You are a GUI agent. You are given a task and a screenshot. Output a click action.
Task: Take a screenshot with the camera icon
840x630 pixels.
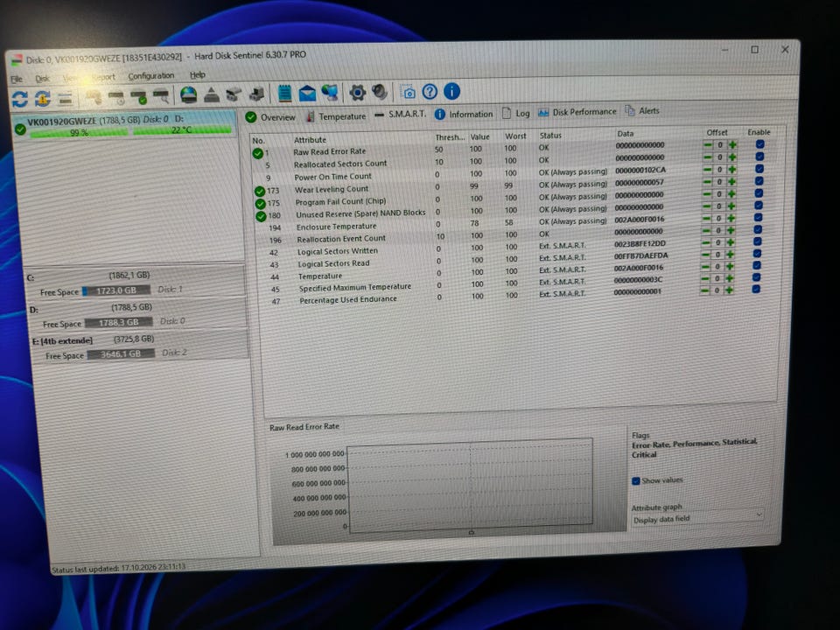point(408,92)
